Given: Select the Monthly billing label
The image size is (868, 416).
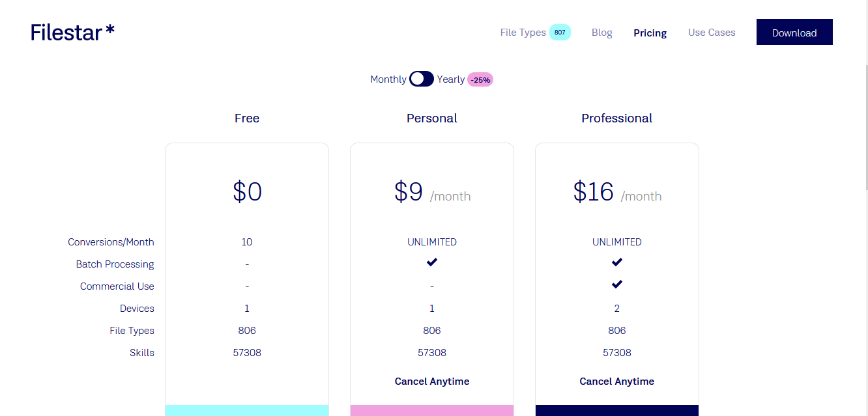Looking at the screenshot, I should (x=388, y=79).
